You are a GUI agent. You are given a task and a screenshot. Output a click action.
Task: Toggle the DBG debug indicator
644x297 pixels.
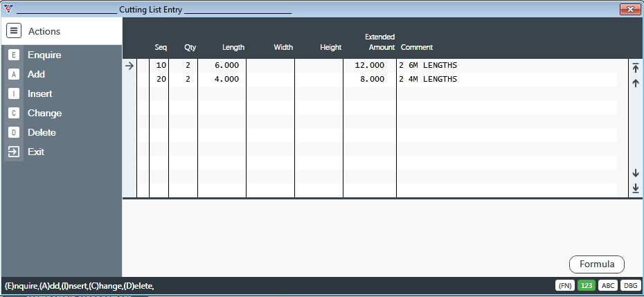tap(629, 285)
